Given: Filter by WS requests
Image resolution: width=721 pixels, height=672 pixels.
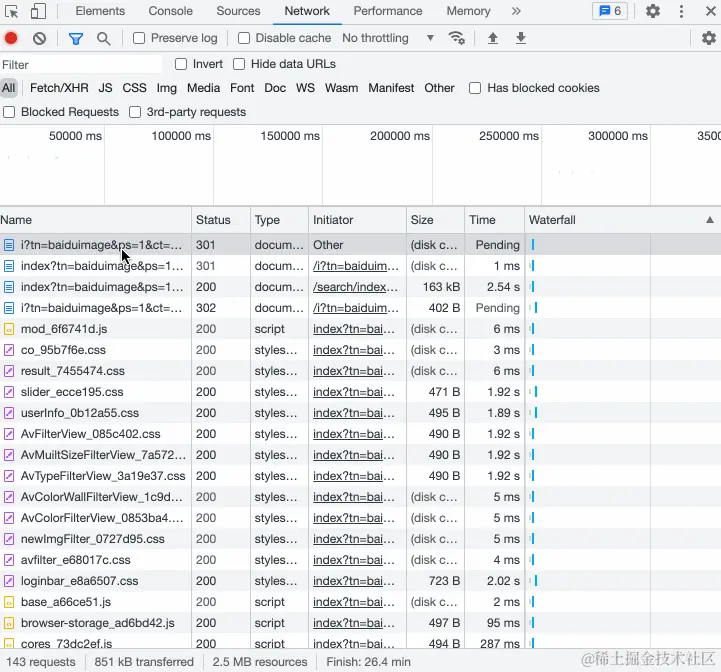Looking at the screenshot, I should click(305, 88).
